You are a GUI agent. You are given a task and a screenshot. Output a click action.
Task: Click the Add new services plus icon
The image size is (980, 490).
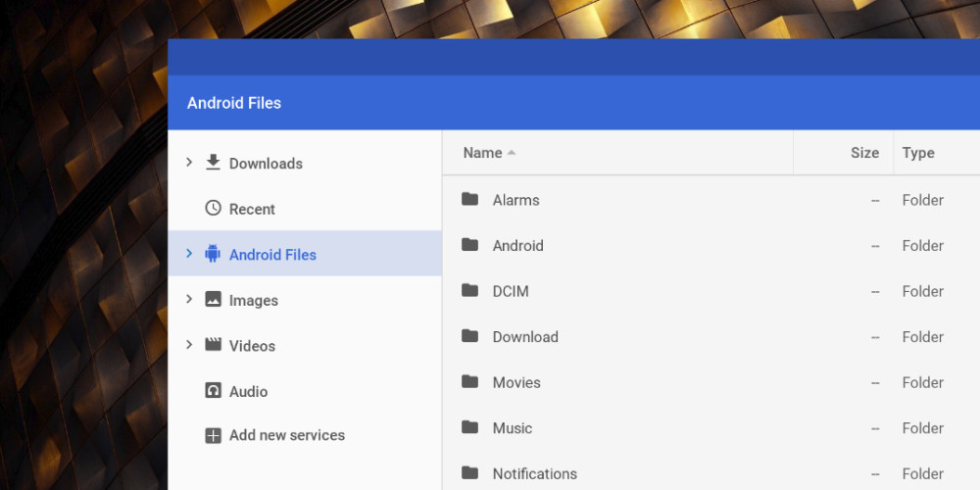[213, 436]
